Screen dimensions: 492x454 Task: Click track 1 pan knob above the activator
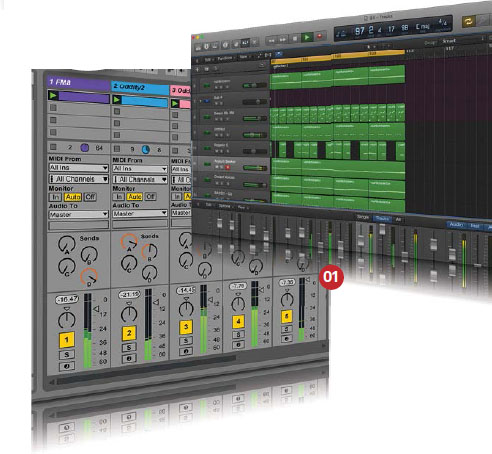point(67,319)
